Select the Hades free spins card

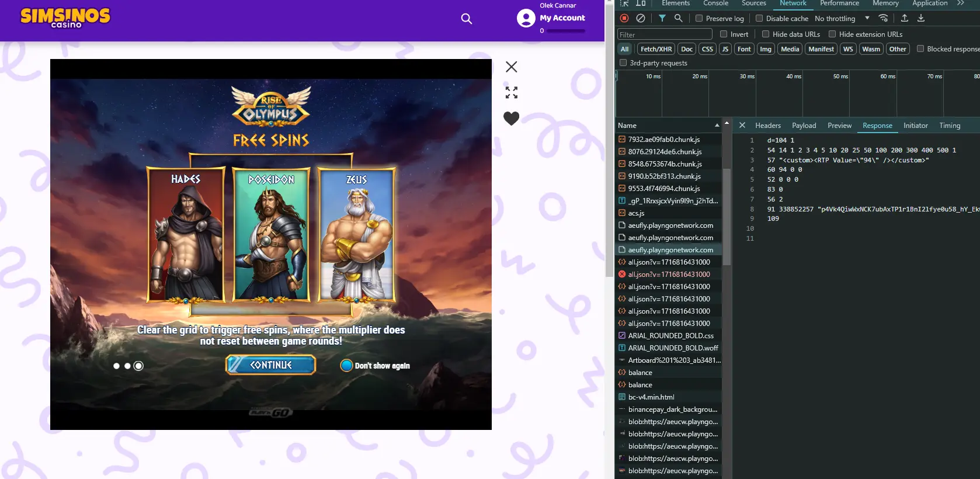[x=186, y=235]
